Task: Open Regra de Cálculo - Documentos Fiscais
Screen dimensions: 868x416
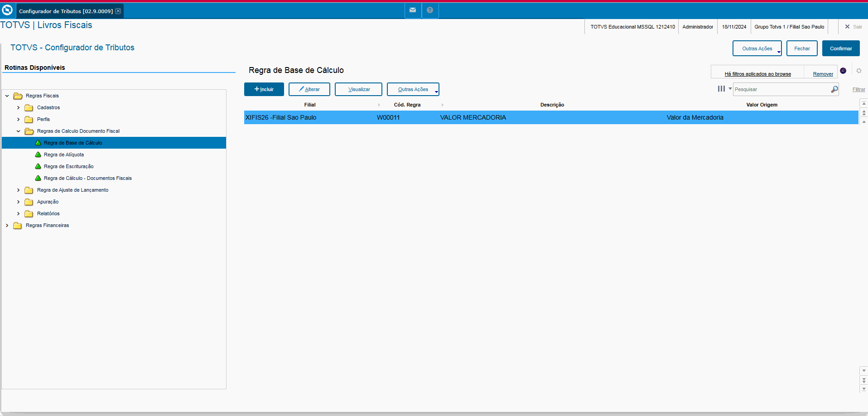Action: point(88,178)
